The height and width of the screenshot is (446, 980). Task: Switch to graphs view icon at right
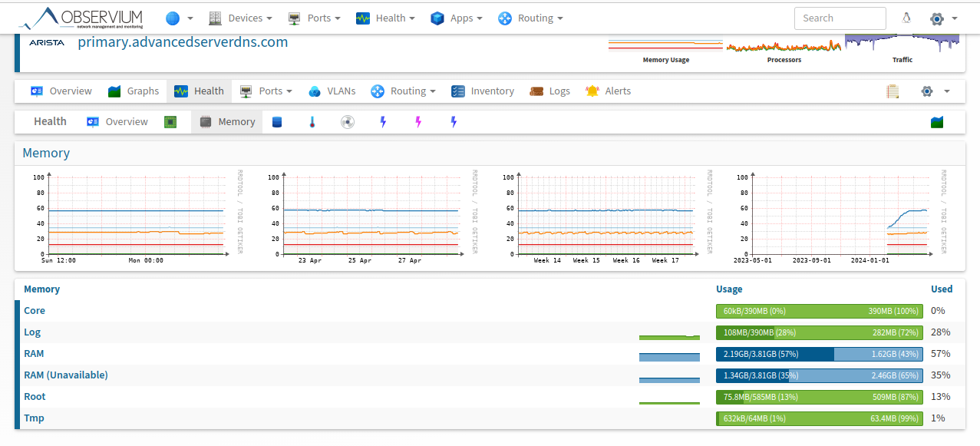point(936,122)
